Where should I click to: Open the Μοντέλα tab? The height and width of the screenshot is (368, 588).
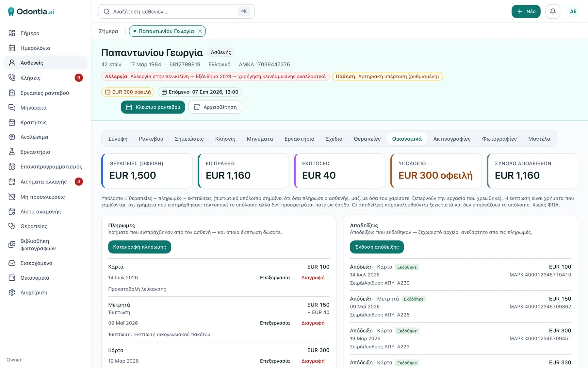(x=539, y=139)
